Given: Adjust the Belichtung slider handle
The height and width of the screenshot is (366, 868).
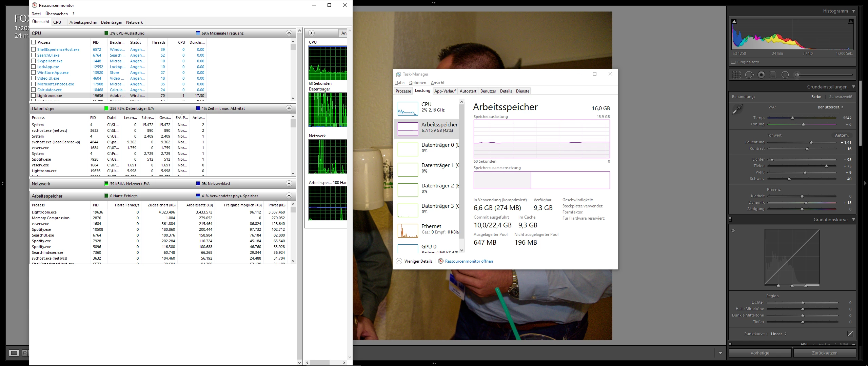Looking at the screenshot, I should [x=811, y=142].
